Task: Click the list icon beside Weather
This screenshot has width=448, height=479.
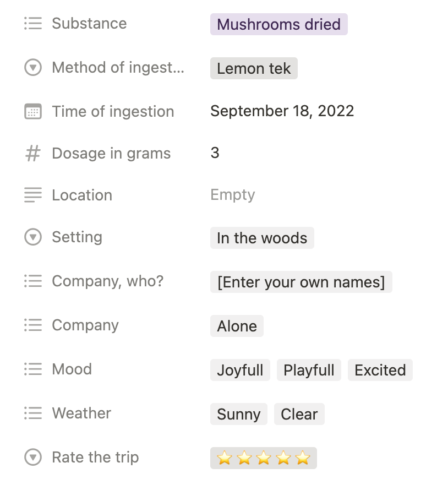Action: click(33, 413)
